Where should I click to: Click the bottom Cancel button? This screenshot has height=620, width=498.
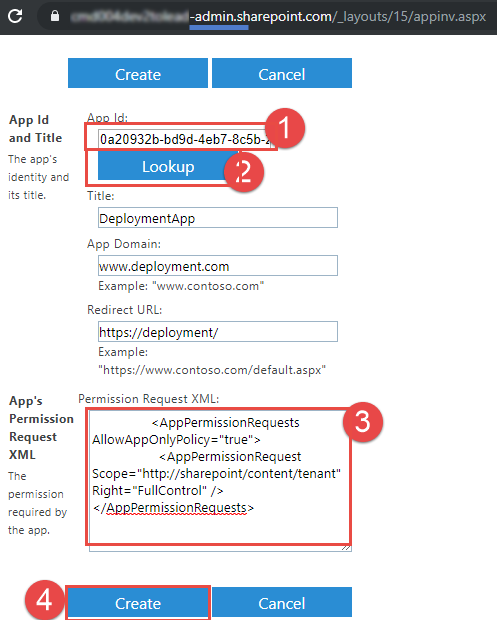coord(282,602)
